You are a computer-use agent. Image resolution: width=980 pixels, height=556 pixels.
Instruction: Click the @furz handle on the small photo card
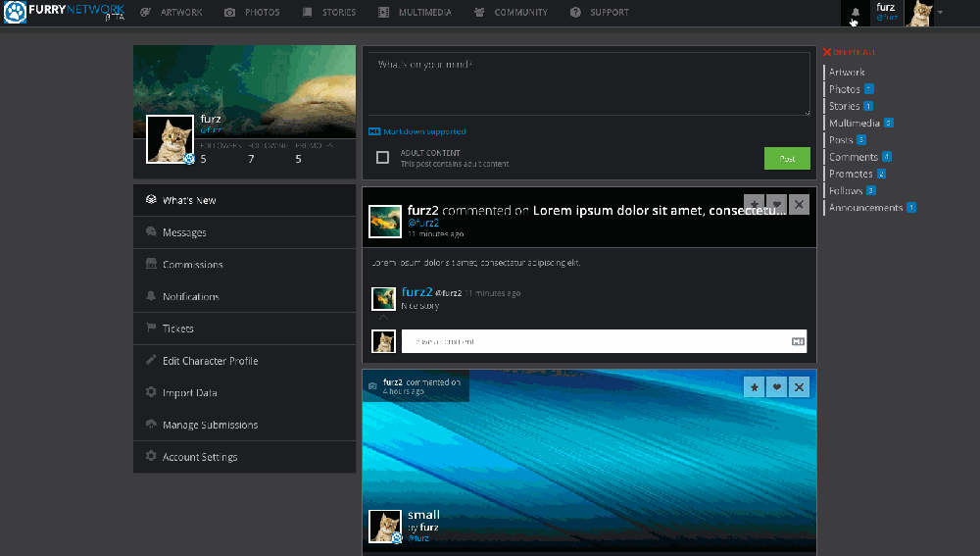(418, 538)
